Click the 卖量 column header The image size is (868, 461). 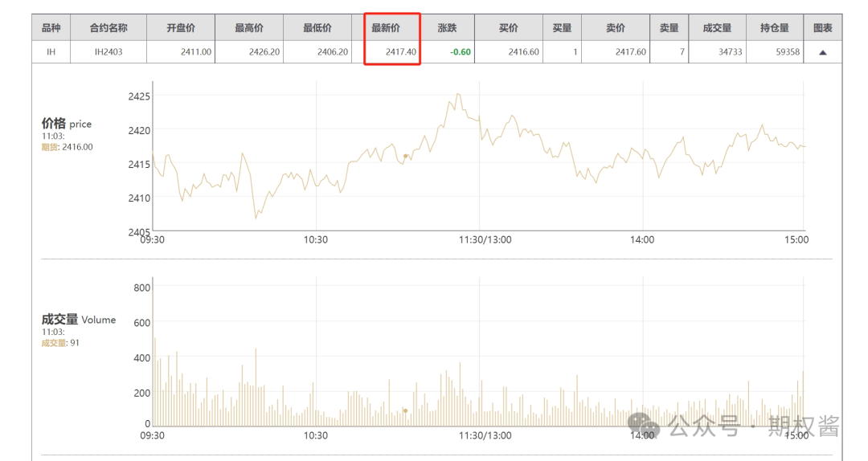669,27
